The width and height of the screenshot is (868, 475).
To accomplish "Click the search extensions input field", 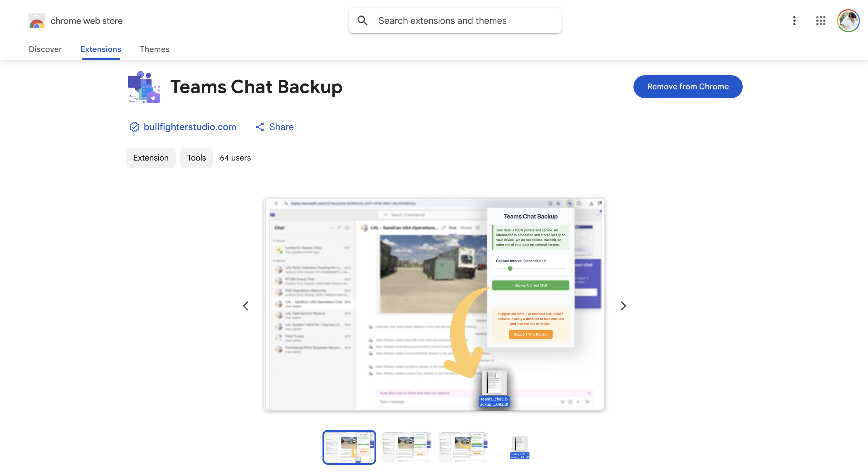I will (455, 21).
